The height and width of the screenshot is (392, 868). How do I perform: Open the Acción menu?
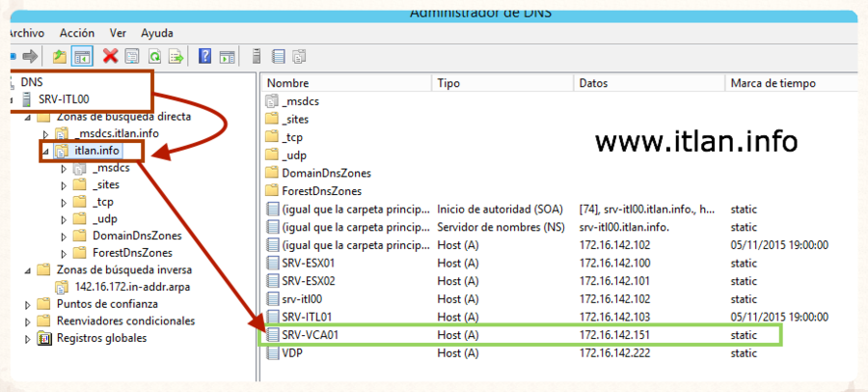(x=76, y=33)
